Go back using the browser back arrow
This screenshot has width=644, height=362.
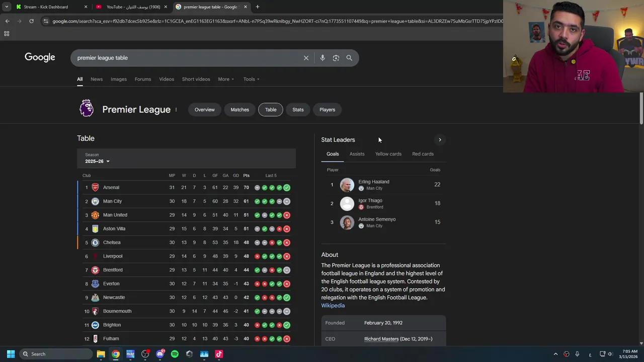(7, 21)
